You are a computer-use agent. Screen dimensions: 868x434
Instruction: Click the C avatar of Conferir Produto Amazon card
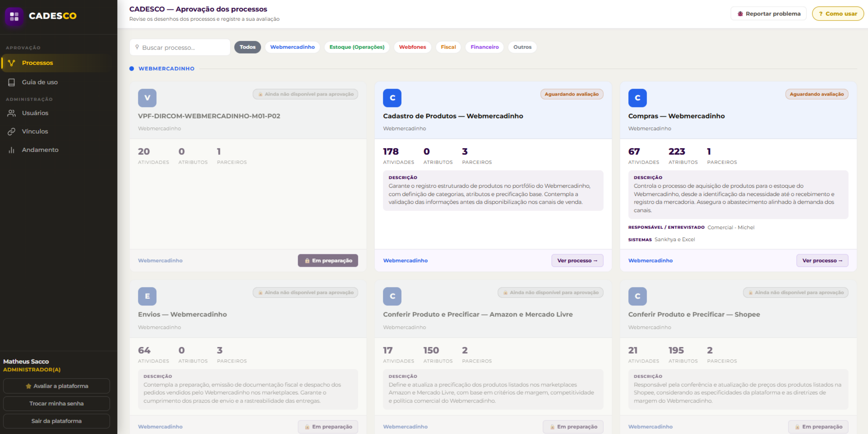click(392, 296)
